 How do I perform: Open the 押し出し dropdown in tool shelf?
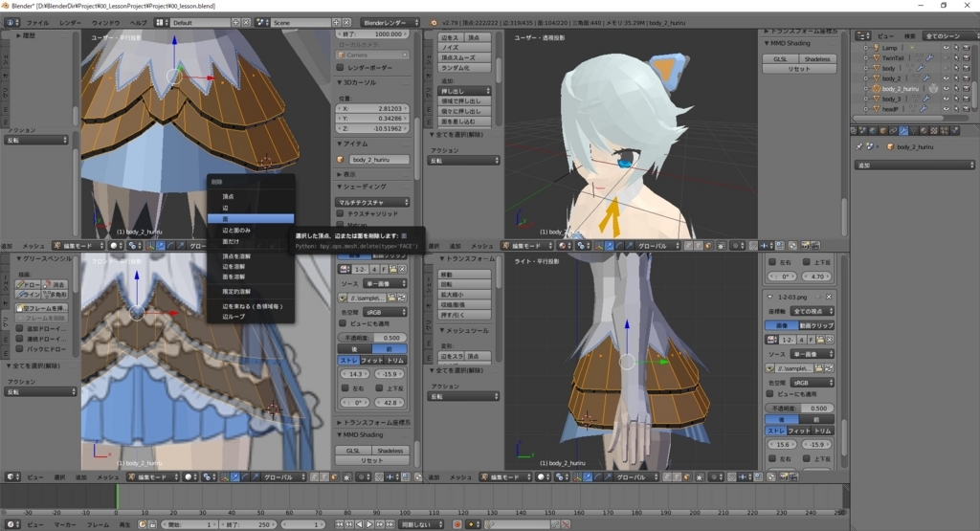pos(464,91)
